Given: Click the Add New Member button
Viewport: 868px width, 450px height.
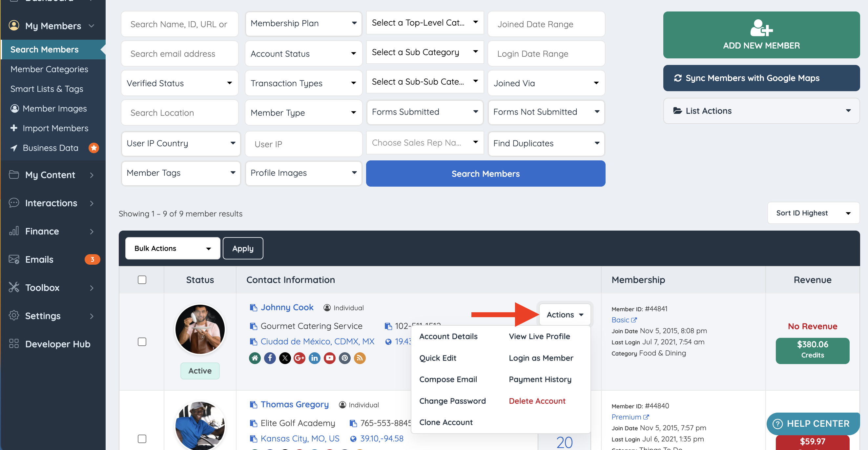Looking at the screenshot, I should point(761,35).
